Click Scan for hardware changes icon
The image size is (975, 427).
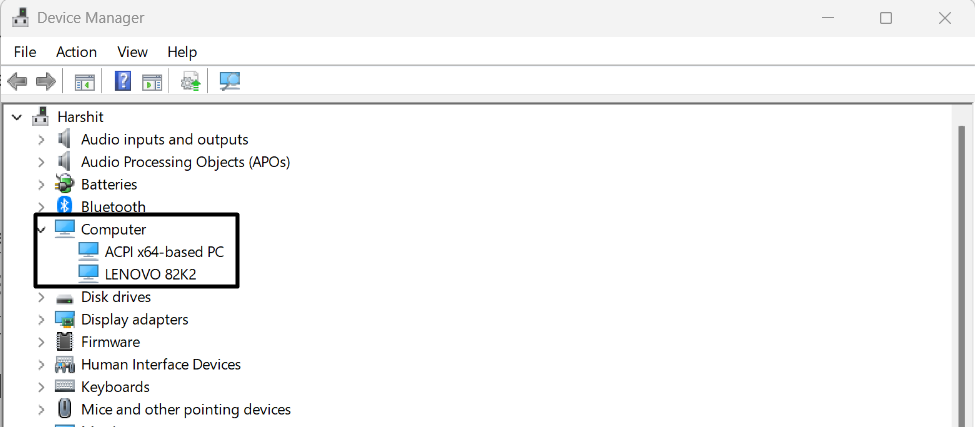click(230, 82)
